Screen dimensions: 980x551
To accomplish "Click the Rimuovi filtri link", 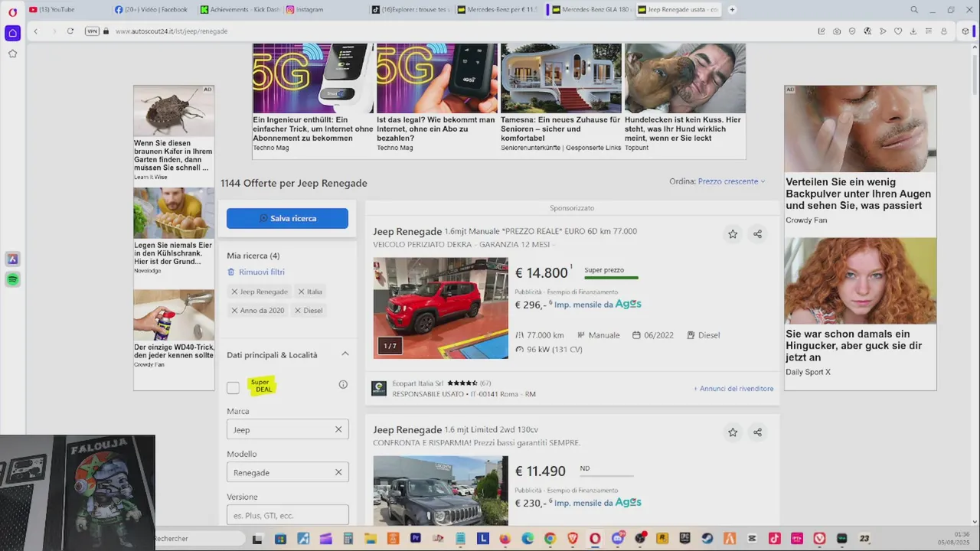I will click(x=256, y=272).
